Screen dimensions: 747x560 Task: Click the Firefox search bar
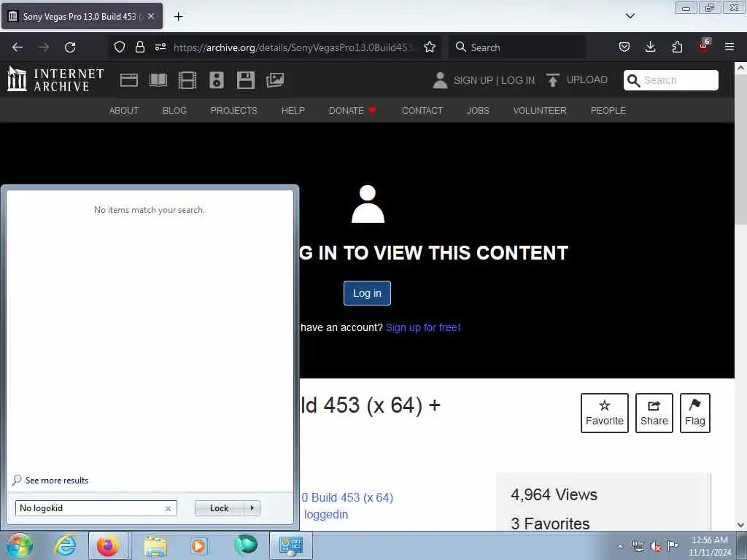[517, 47]
